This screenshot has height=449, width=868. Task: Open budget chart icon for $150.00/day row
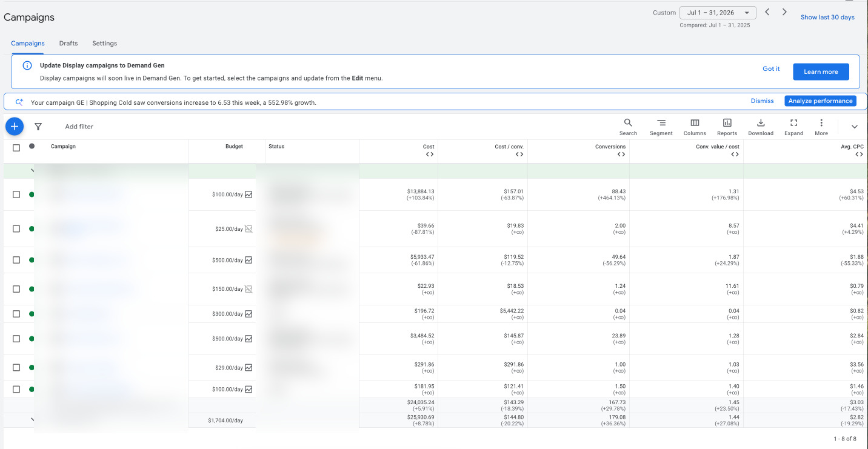[249, 289]
